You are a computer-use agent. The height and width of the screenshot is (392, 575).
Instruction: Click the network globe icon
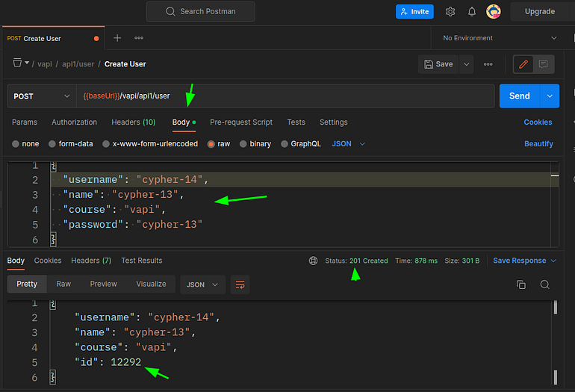point(313,261)
